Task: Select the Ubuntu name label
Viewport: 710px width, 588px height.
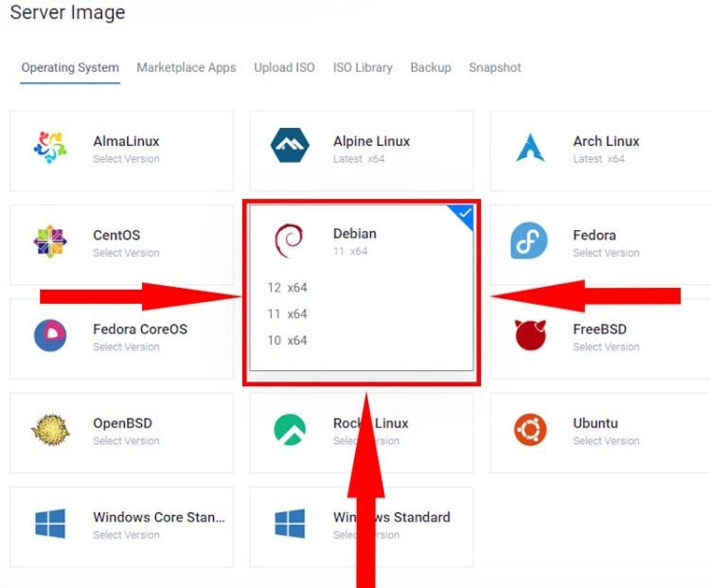Action: [595, 423]
